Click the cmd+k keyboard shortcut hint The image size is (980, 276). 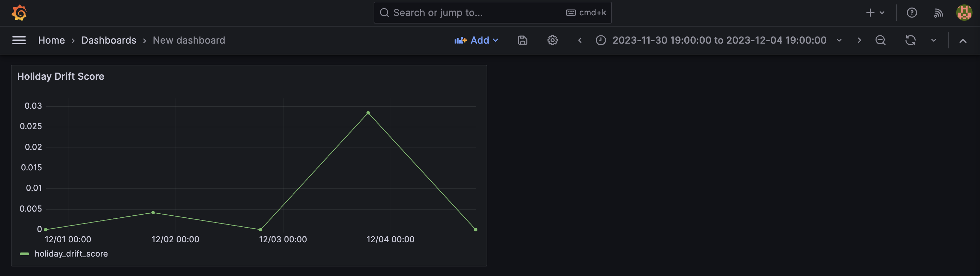point(586,13)
